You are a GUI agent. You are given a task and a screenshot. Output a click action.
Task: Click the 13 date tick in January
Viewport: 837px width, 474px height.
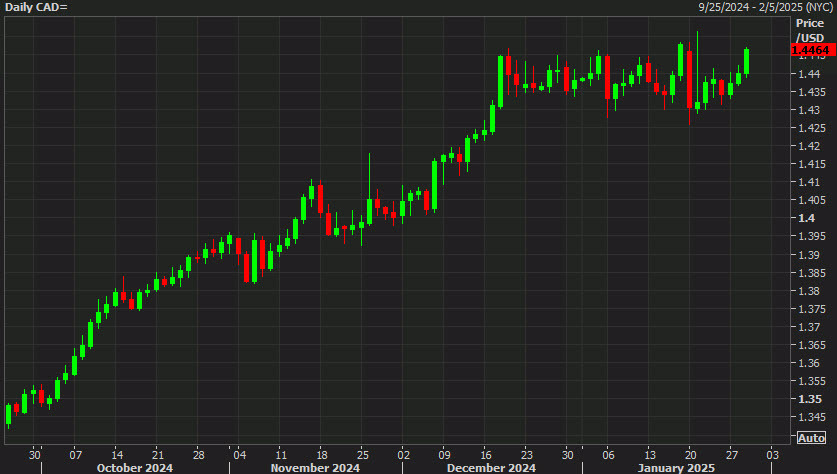(x=650, y=455)
